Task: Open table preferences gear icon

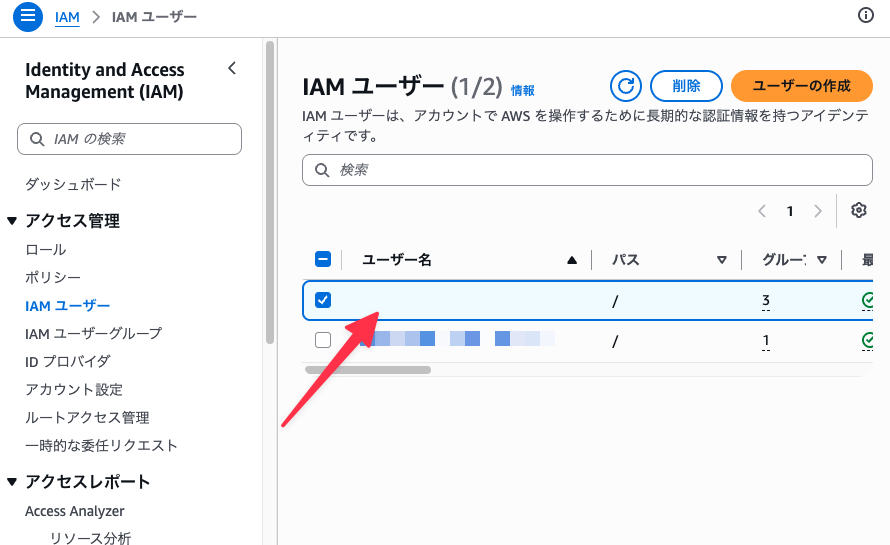Action: [x=858, y=210]
